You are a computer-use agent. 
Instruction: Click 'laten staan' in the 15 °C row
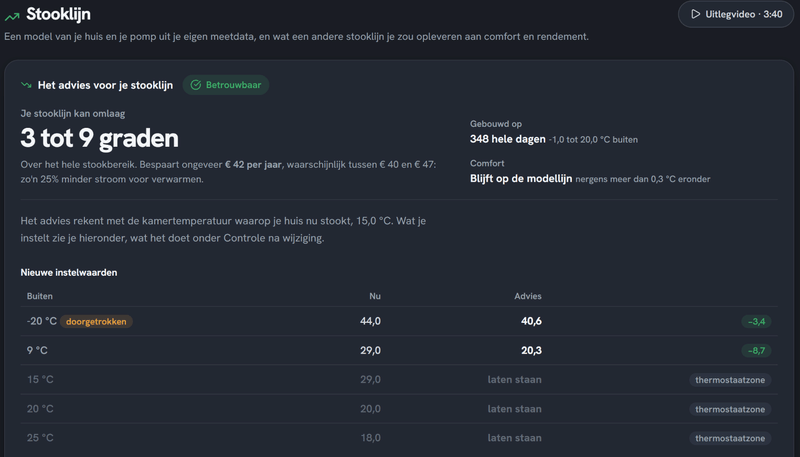pos(515,379)
